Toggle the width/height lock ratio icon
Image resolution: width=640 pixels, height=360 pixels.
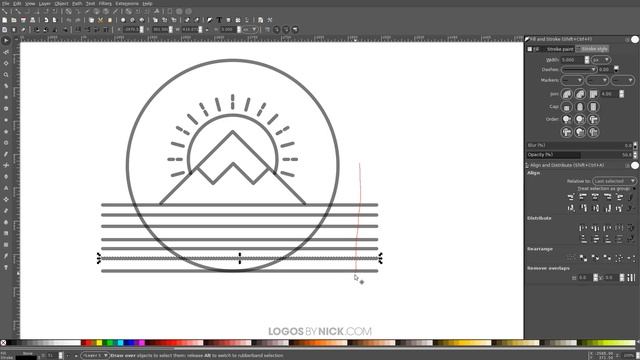pos(207,29)
